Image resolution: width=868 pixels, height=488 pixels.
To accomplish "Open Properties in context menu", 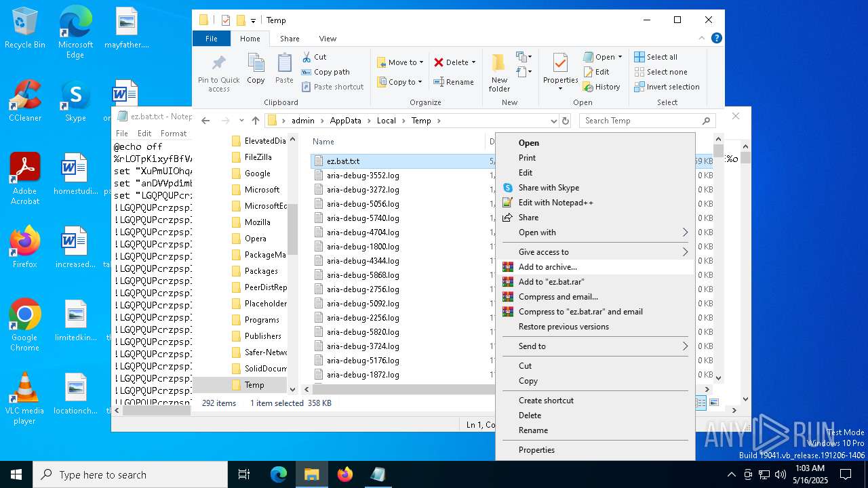I will 595,450.
